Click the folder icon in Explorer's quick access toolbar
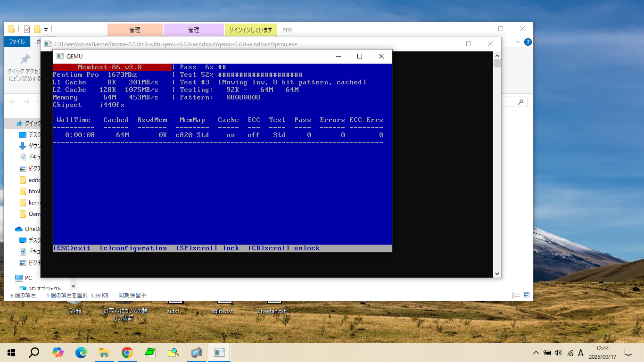Viewport: 644px width, 362px height. (x=12, y=29)
